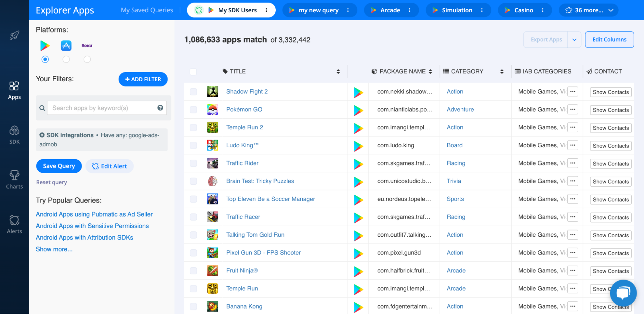Image resolution: width=644 pixels, height=314 pixels.
Task: Click the rocket icon in the sidebar
Action: coord(14,35)
